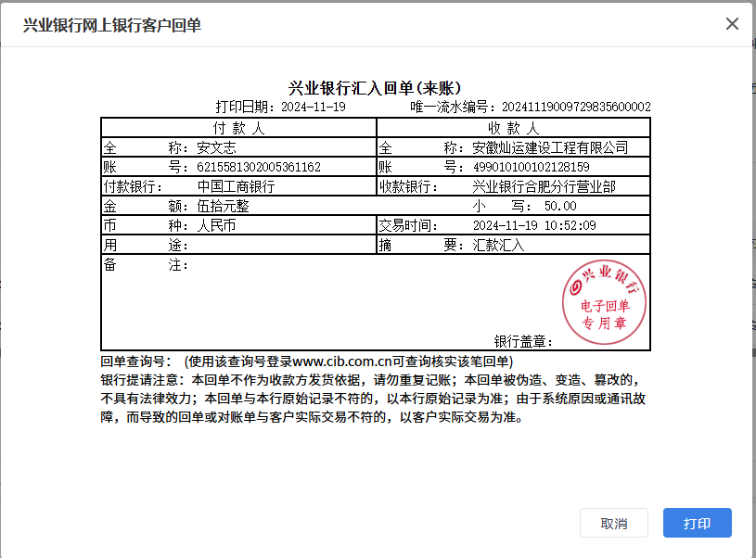Click the lowercase amount 50.00
The height and width of the screenshot is (558, 756).
pos(560,206)
